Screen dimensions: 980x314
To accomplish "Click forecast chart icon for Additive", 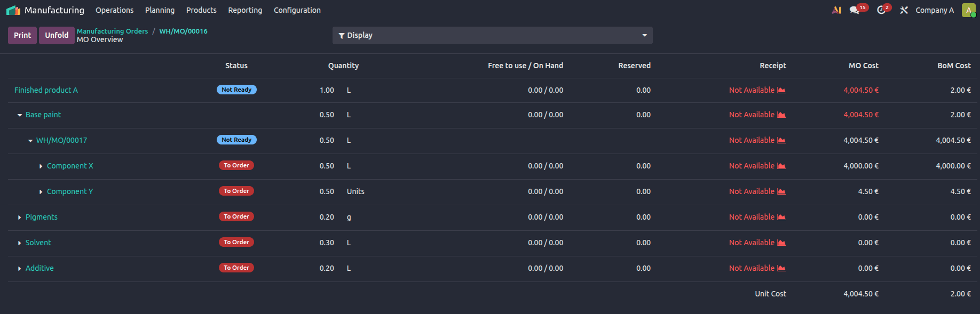I will 781,268.
